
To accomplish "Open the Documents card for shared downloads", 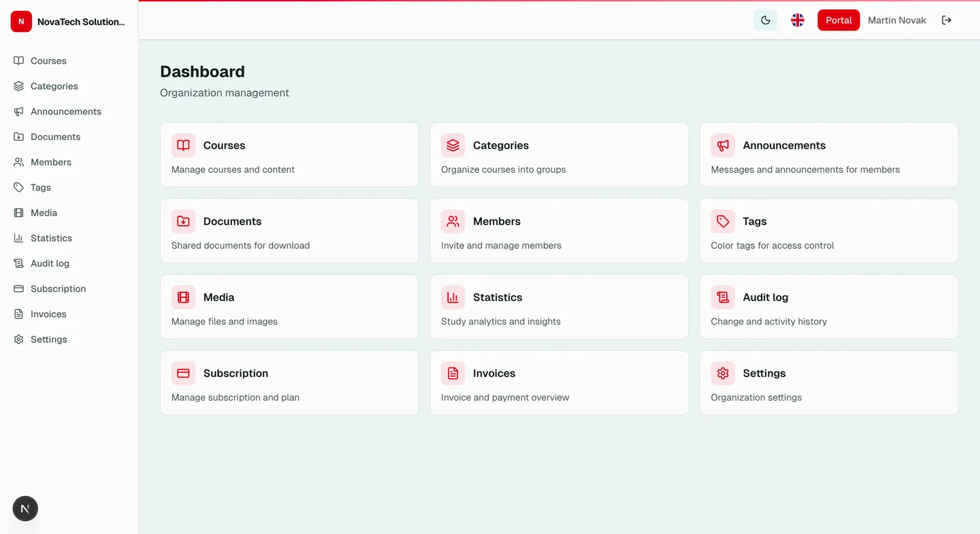I will click(289, 231).
